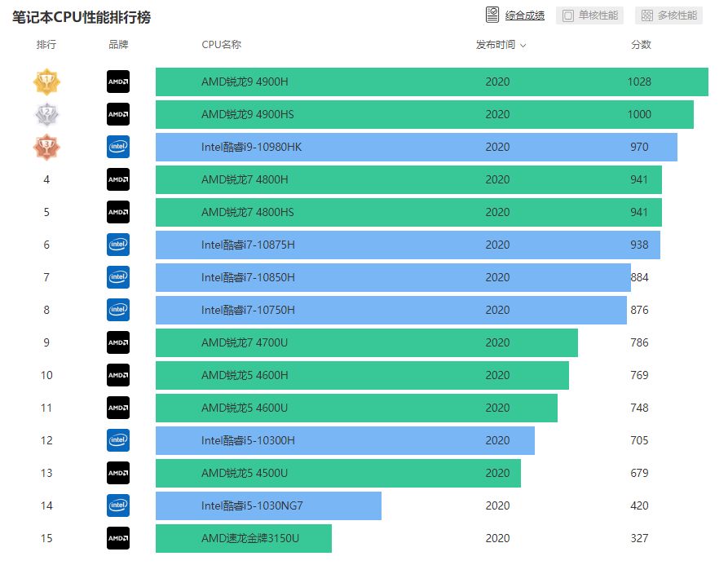Screen dimensions: 728x565
Task: Click AMD logo beside Ryzen 7 4700U
Action: (118, 342)
